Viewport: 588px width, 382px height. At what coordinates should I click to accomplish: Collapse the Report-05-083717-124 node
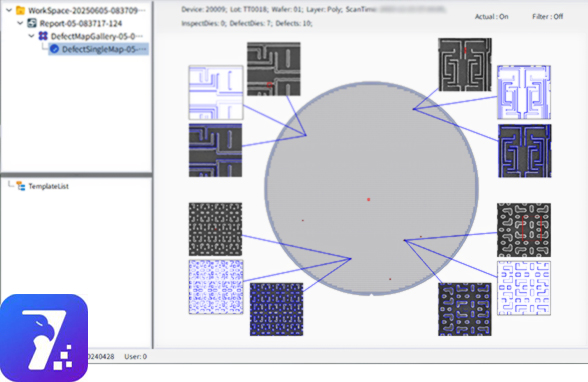[20, 23]
